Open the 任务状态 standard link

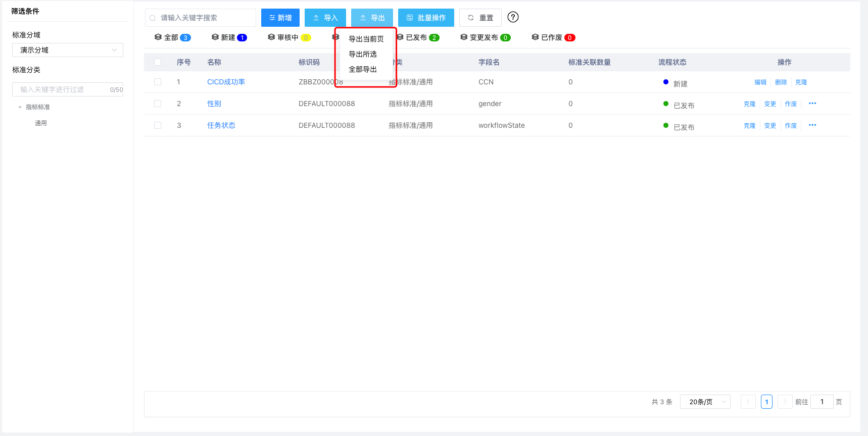(x=221, y=125)
